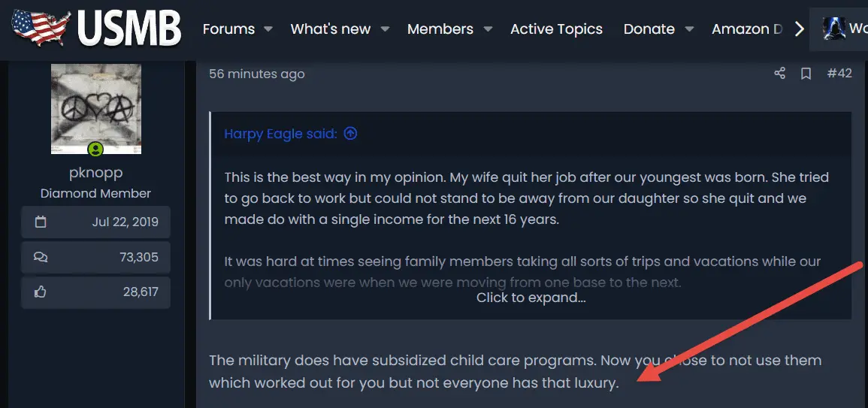Screen dimensions: 868x408
Task: View pknopp's avatar image
Action: pyautogui.click(x=95, y=108)
